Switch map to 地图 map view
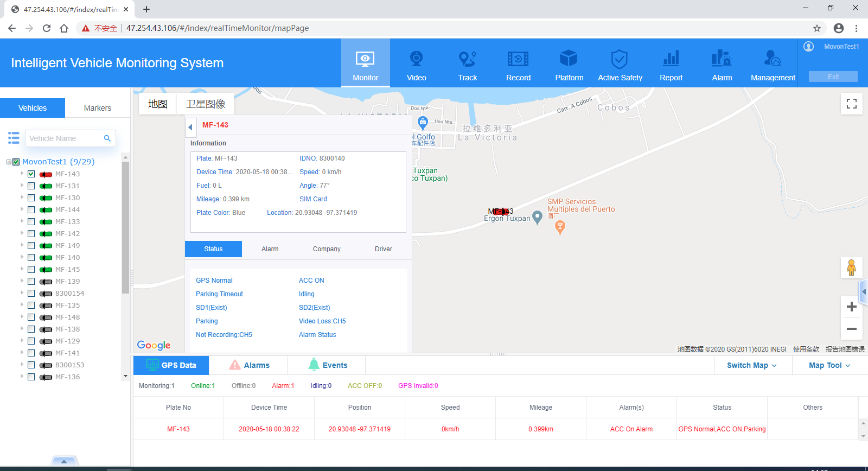This screenshot has height=471, width=868. tap(158, 104)
